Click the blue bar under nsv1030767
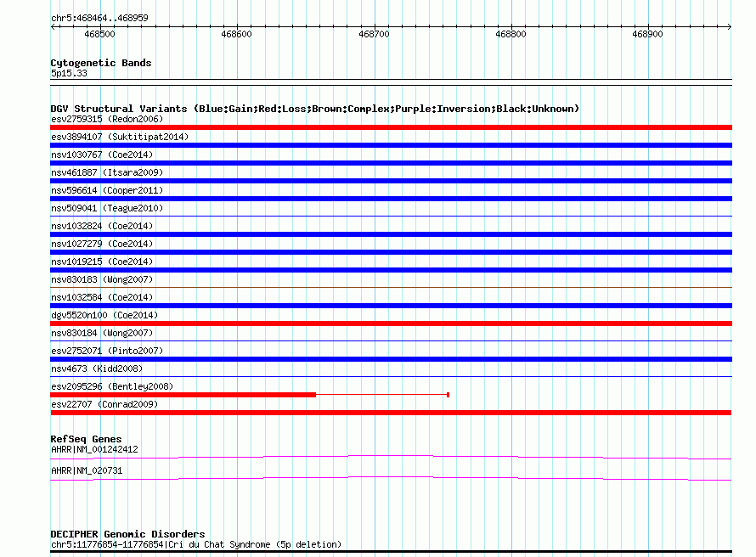 (391, 163)
